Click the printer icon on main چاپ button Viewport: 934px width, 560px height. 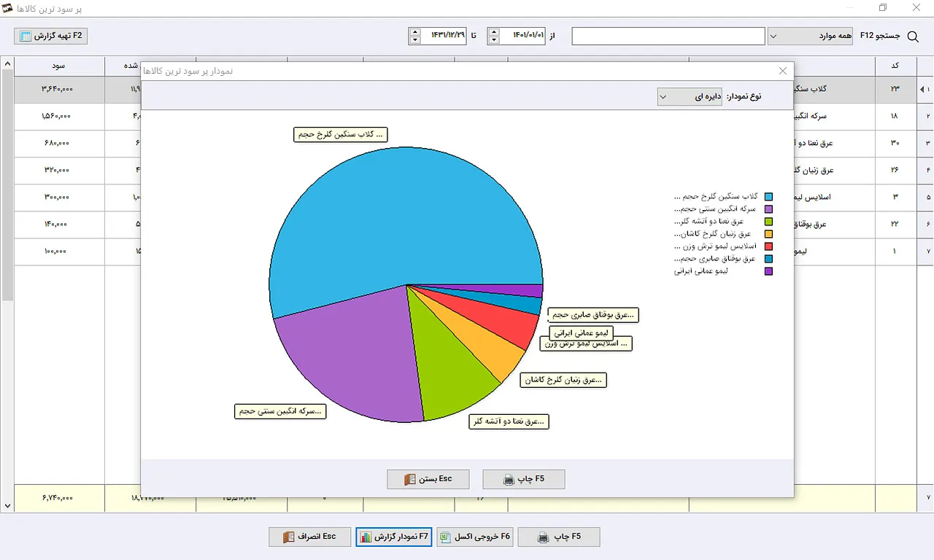[x=543, y=537]
